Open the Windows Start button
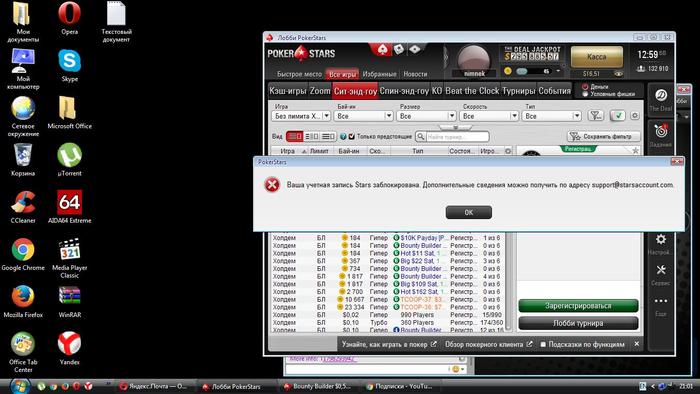700x394 pixels. pos(20,386)
